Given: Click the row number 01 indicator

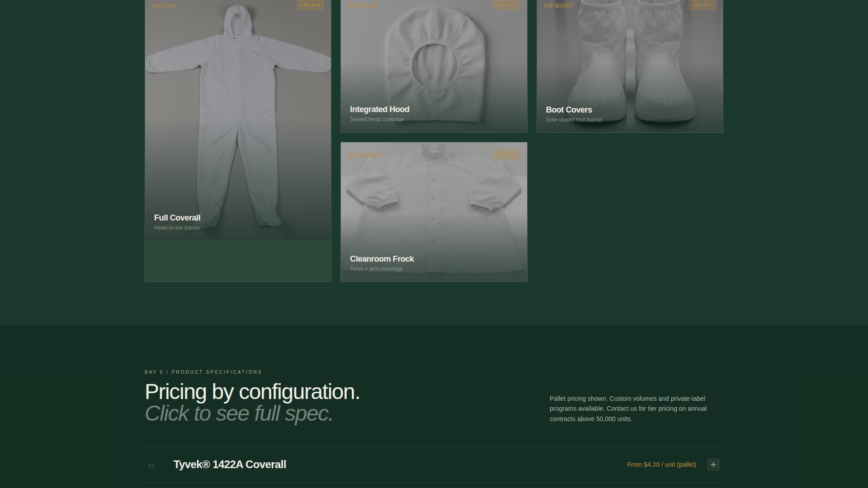Looking at the screenshot, I should tap(152, 465).
